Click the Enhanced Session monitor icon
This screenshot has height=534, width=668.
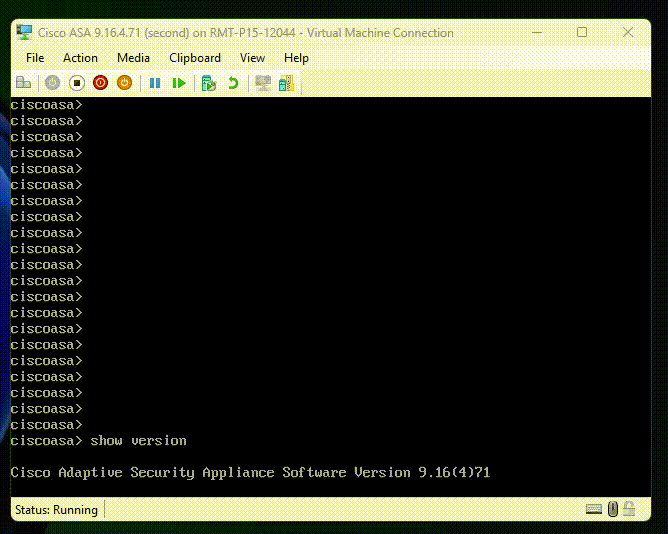pos(263,83)
